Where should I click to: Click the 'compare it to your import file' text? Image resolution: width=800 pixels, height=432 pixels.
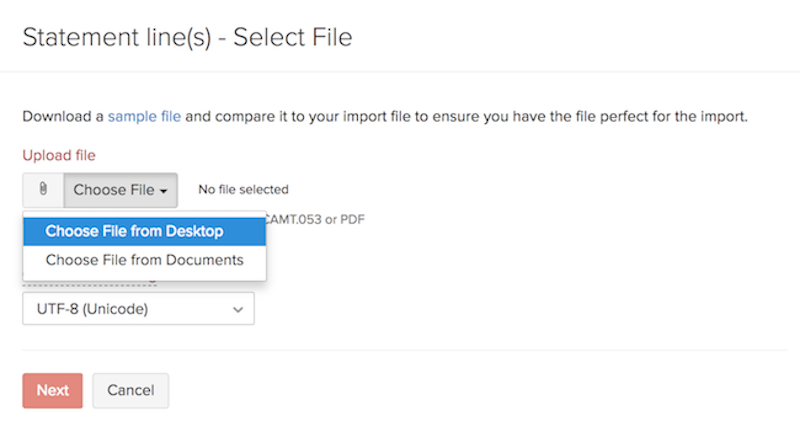click(x=318, y=116)
